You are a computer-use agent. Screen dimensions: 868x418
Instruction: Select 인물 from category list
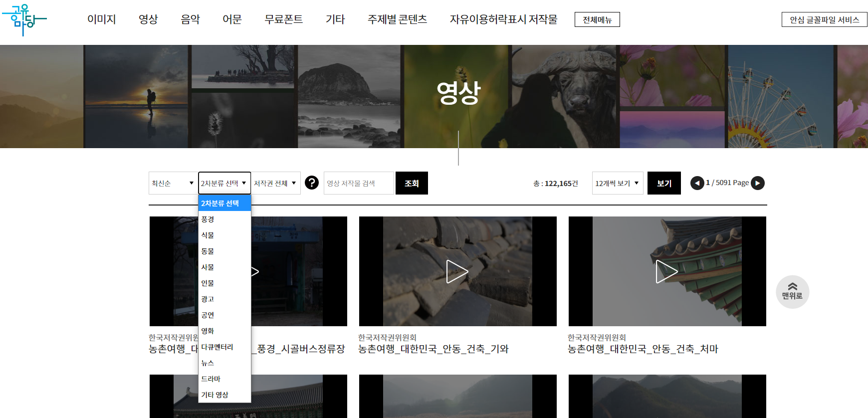(224, 283)
